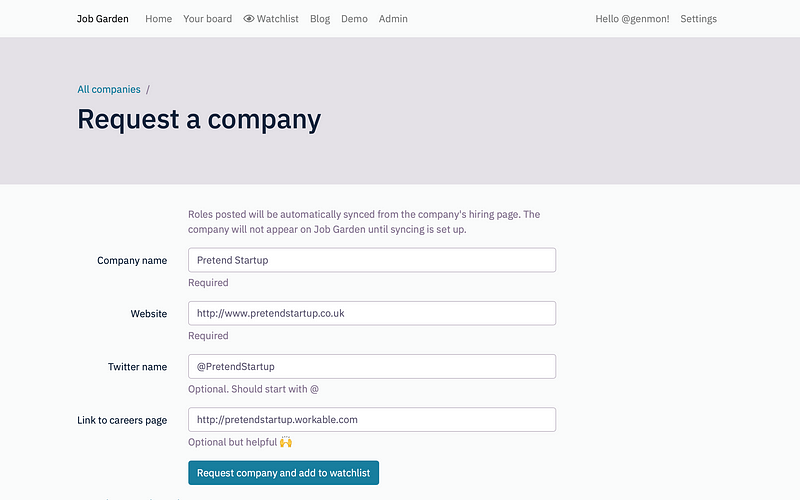Focus the Link to careers page field
Viewport: 800px width, 500px height.
(x=372, y=419)
